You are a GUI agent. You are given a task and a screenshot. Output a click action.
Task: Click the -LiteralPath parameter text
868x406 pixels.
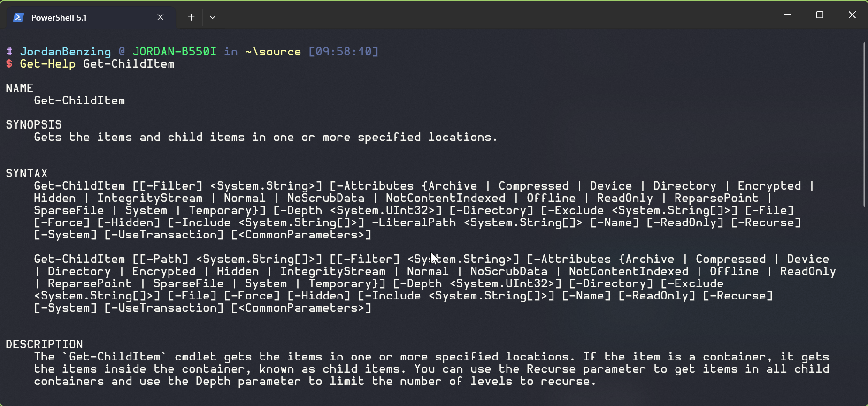[414, 222]
